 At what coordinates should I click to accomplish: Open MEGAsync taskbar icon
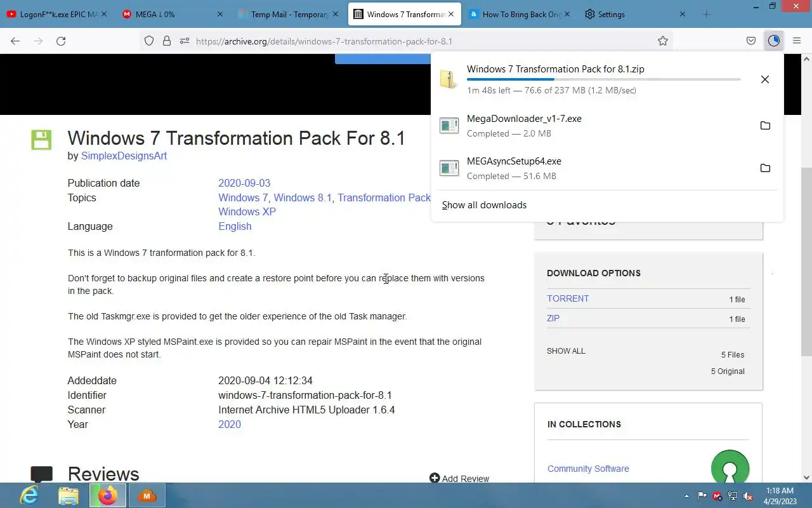147,495
